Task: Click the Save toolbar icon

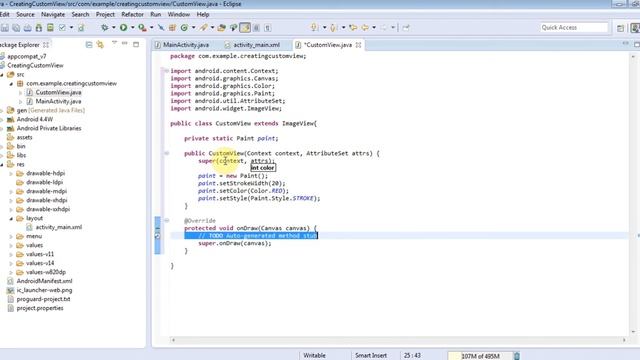Action: pos(5,28)
